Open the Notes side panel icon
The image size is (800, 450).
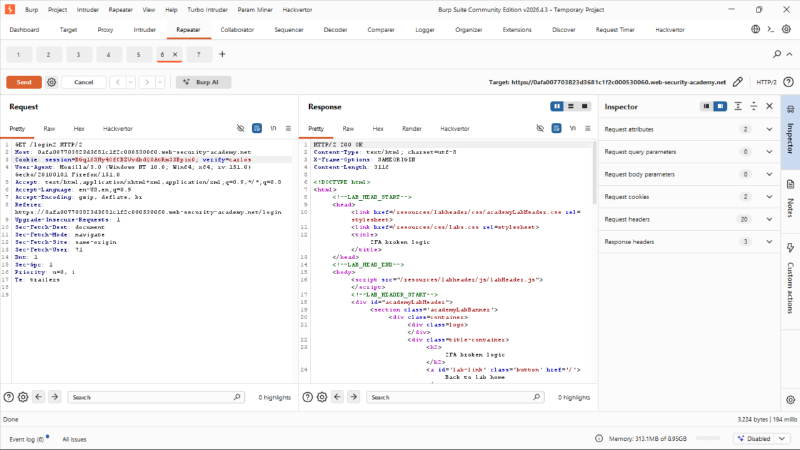(790, 197)
